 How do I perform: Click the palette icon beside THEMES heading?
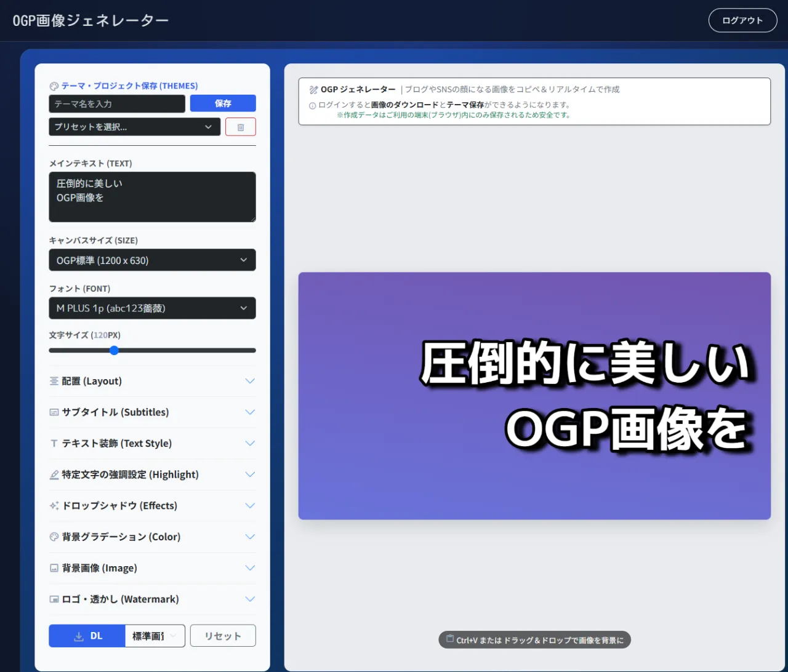point(54,86)
